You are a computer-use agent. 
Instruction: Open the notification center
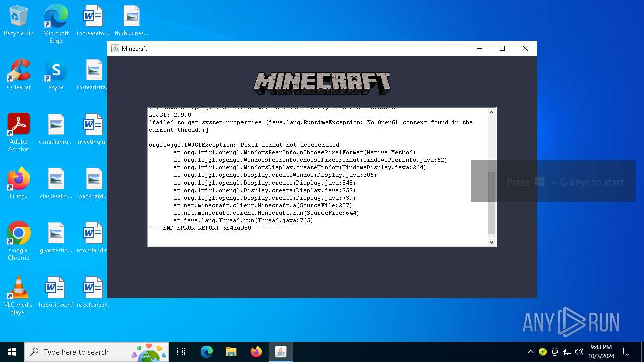627,352
